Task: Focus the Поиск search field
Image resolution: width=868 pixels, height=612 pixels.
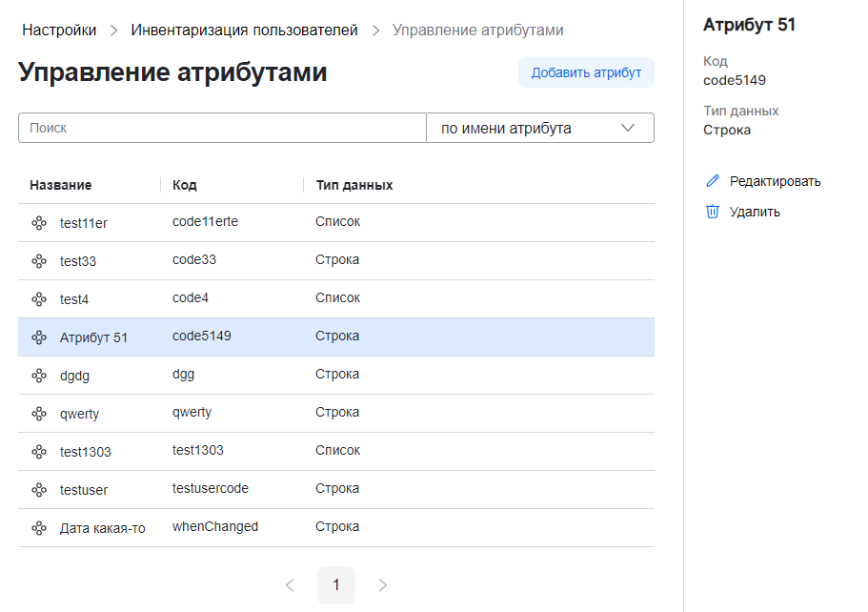Action: [222, 129]
